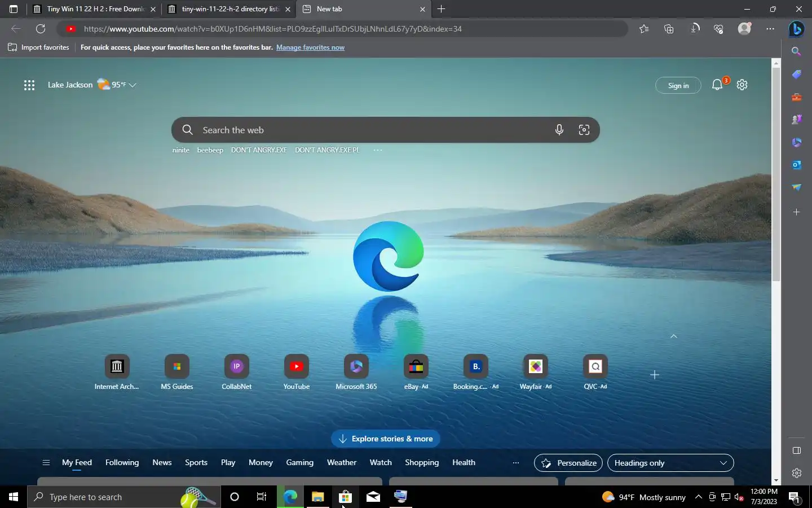Open Downloads icon in toolbar

[695, 29]
